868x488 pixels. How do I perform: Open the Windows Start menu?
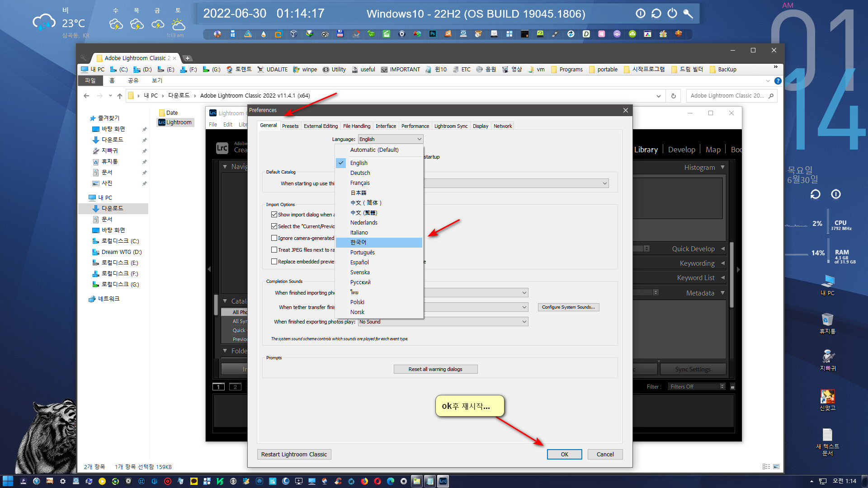(8, 481)
